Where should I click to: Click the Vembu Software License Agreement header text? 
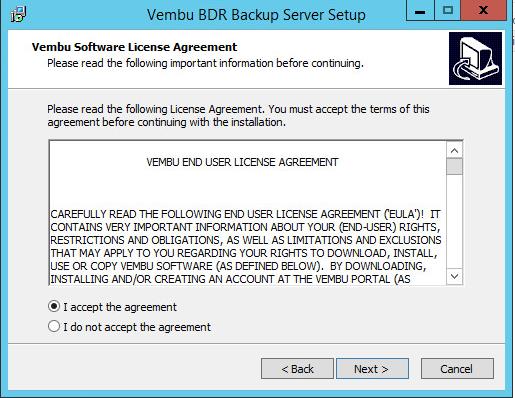tap(134, 47)
